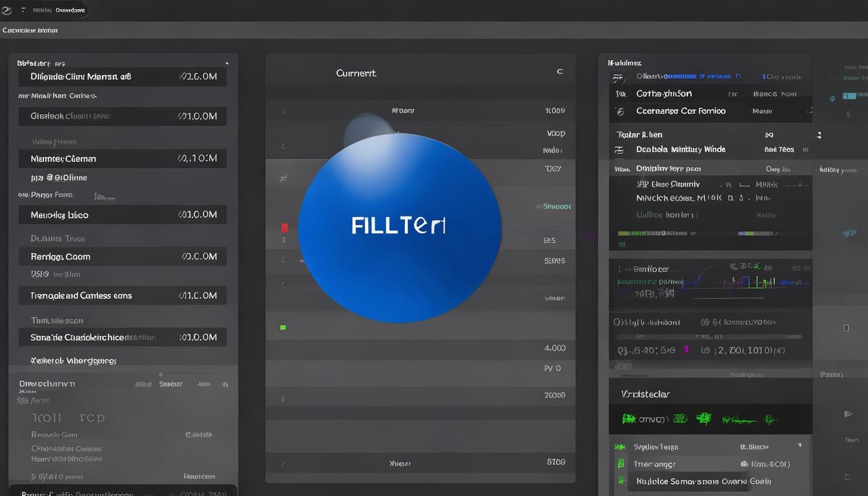Click the red square marker in center panel
This screenshot has height=496, width=868.
point(285,227)
